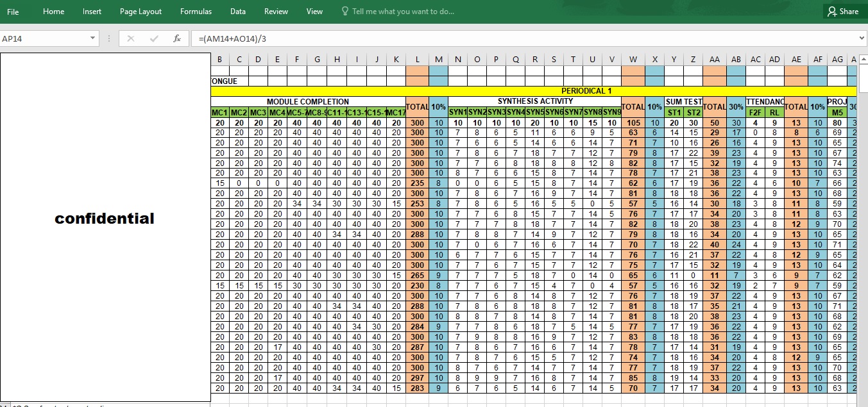868x407 pixels.
Task: Select column W header
Action: point(633,60)
